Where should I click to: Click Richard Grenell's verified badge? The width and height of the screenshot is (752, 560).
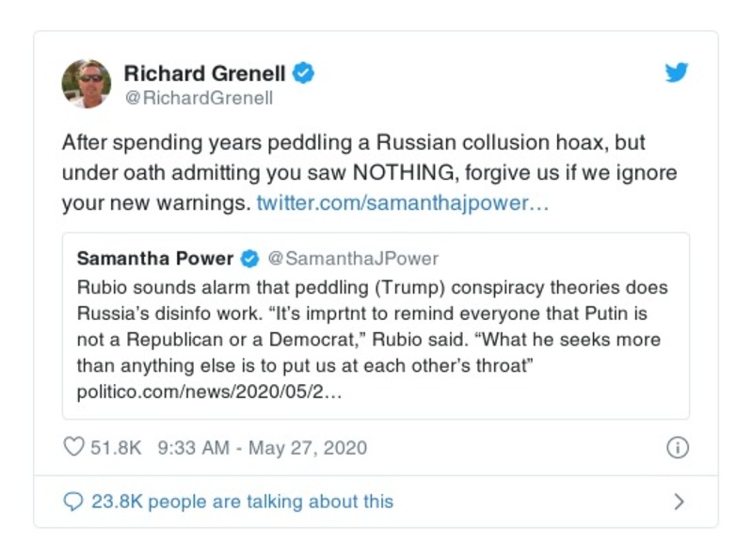303,73
